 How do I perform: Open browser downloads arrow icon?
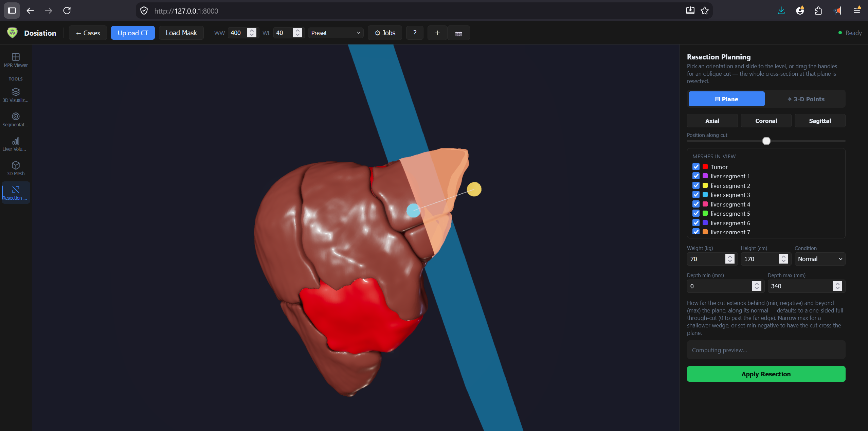tap(781, 11)
